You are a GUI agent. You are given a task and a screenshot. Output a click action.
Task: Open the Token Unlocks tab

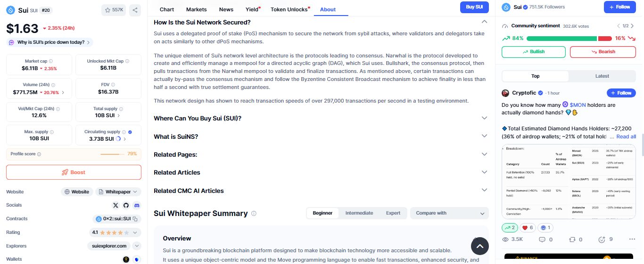coord(289,9)
